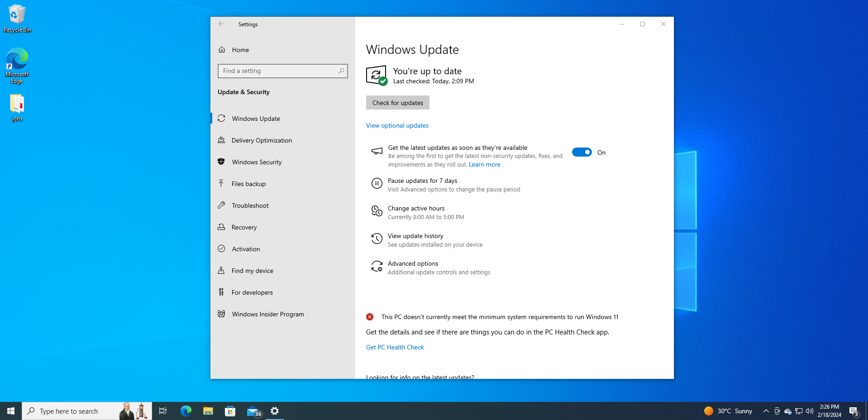Open the Home icon in Settings sidebar
Viewport: 868px width, 420px height.
(x=222, y=50)
